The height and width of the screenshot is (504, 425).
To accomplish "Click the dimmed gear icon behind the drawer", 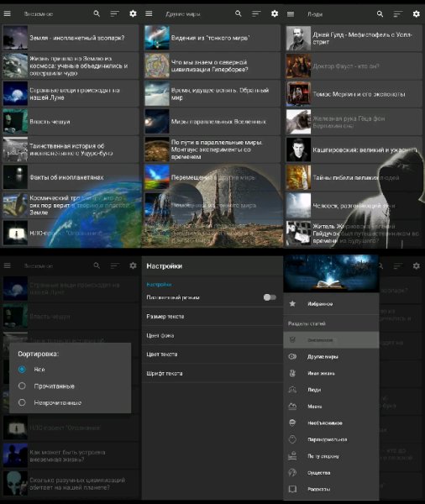I will point(416,265).
